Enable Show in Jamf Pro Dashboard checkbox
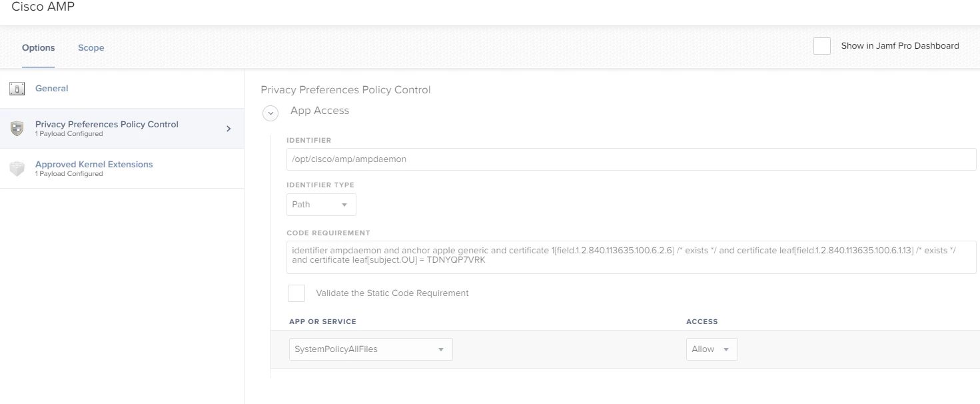The width and height of the screenshot is (980, 404). tap(822, 46)
